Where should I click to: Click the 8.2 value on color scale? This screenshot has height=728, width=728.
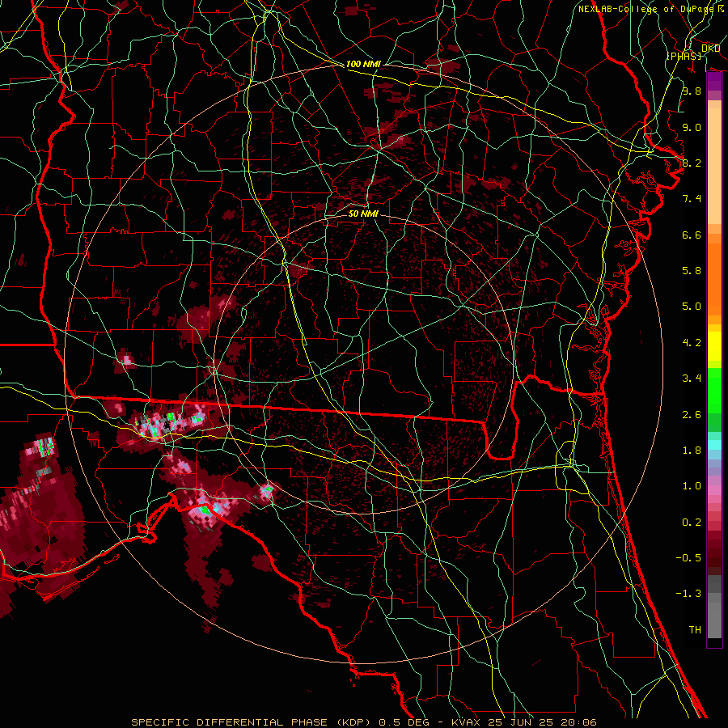pyautogui.click(x=692, y=163)
